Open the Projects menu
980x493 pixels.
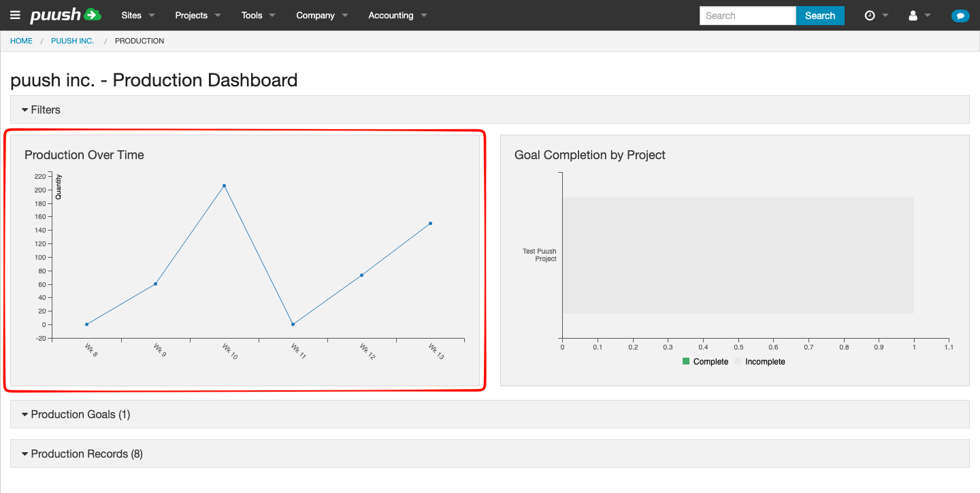[x=198, y=15]
